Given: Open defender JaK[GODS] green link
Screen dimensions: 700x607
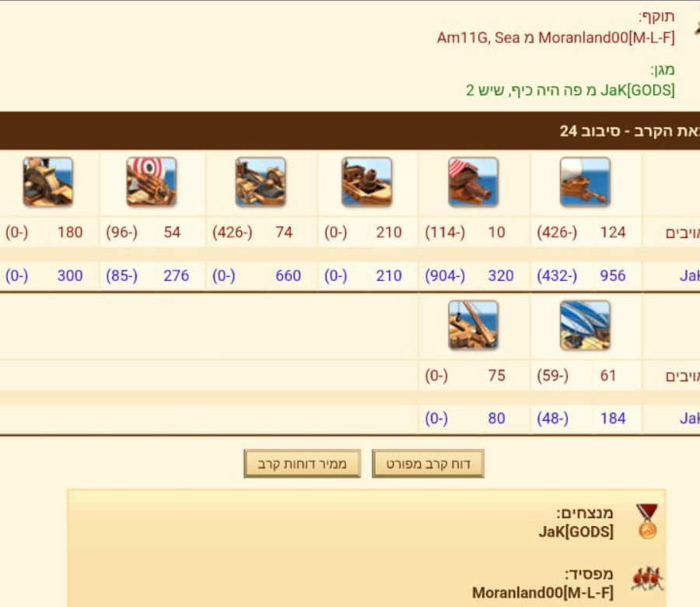Looking at the screenshot, I should click(638, 90).
